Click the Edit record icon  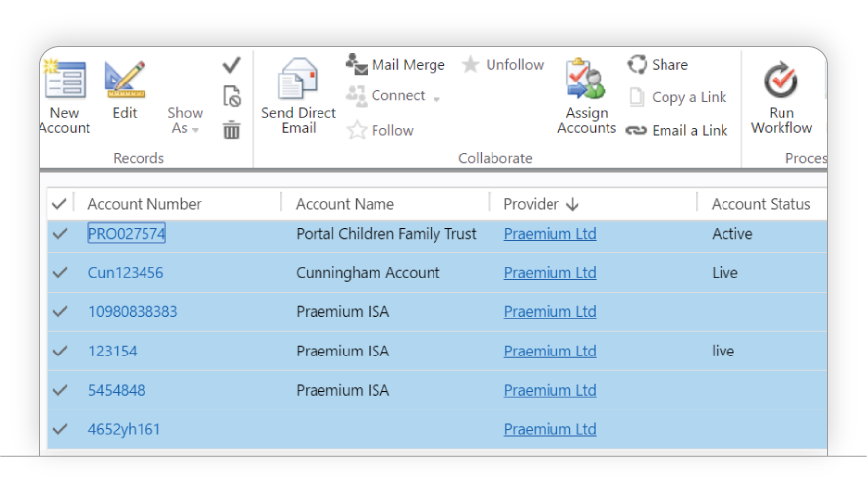coord(125,80)
